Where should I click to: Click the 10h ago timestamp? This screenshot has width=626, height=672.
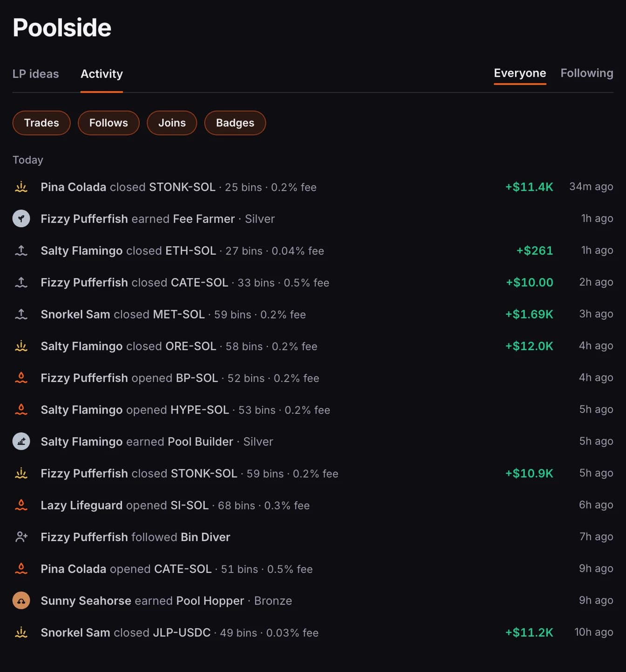594,632
